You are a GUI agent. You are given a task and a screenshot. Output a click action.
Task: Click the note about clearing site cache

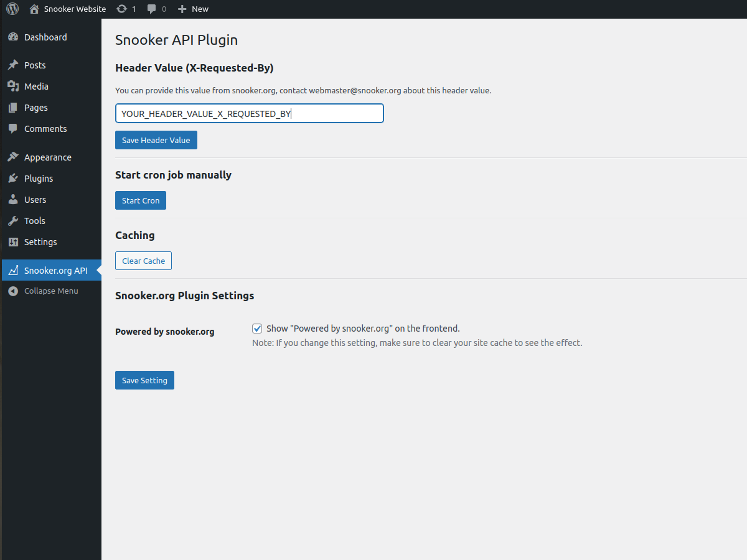(417, 343)
